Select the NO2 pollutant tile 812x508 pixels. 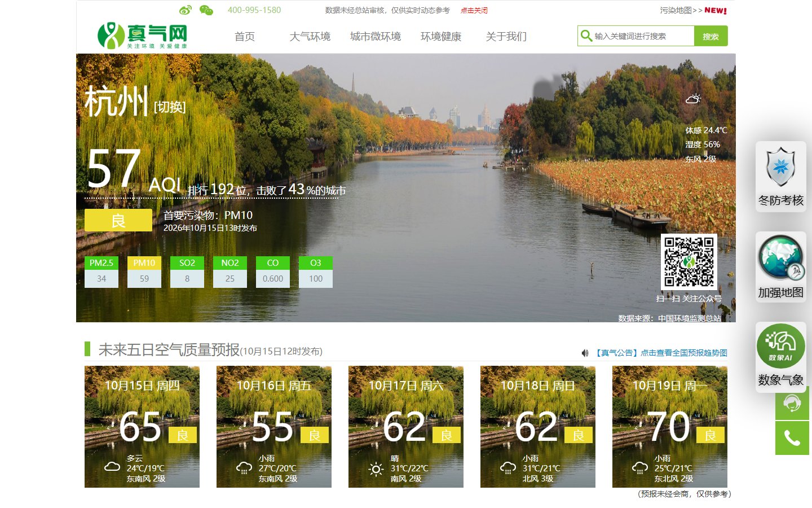[230, 272]
